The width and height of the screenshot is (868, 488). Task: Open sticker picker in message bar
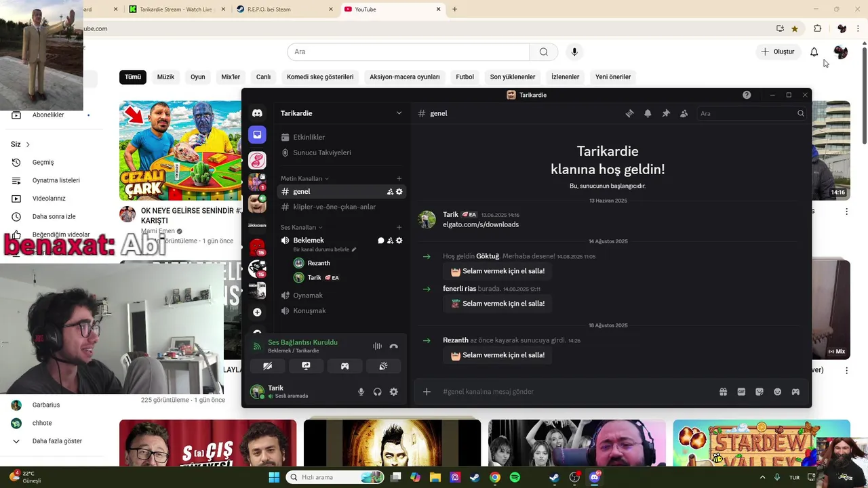pos(759,392)
